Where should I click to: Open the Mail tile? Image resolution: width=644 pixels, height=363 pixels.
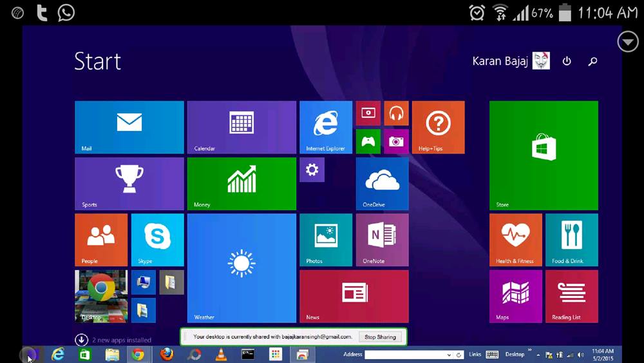tap(129, 127)
